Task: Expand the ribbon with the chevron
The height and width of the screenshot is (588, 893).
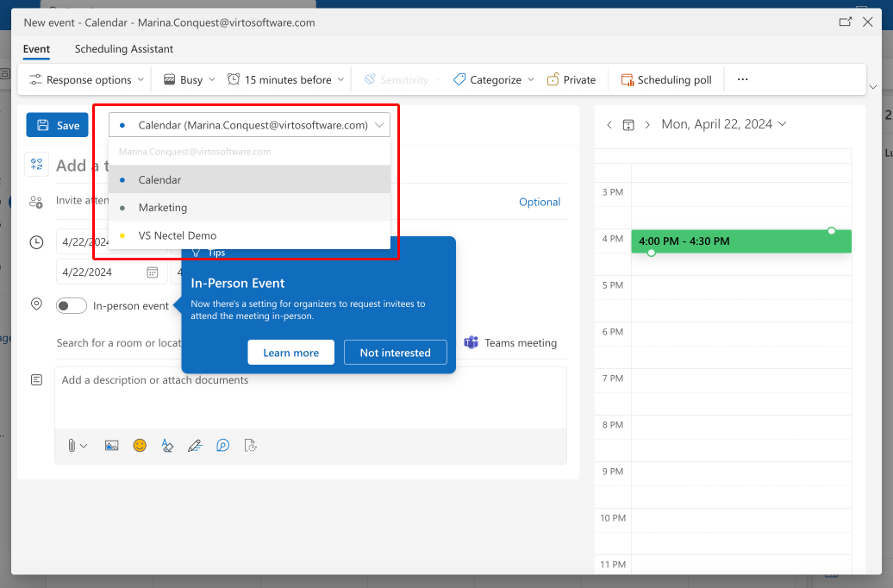Action: click(x=873, y=87)
